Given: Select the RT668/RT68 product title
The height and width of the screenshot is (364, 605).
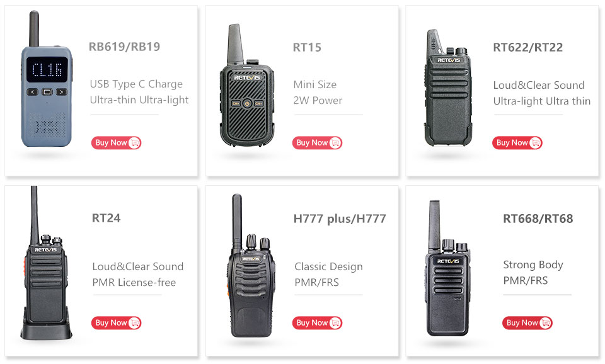Looking at the screenshot, I should [x=538, y=219].
